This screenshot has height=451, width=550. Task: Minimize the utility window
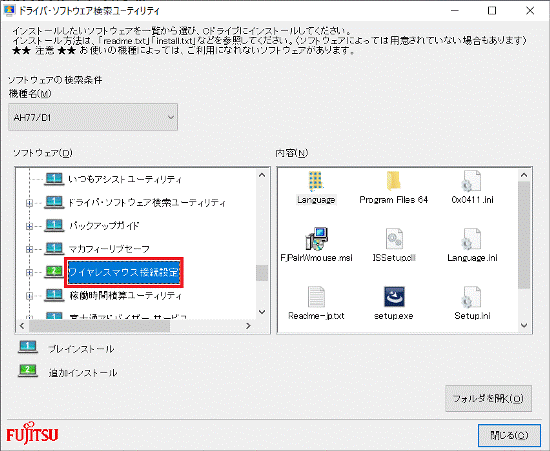[x=455, y=11]
